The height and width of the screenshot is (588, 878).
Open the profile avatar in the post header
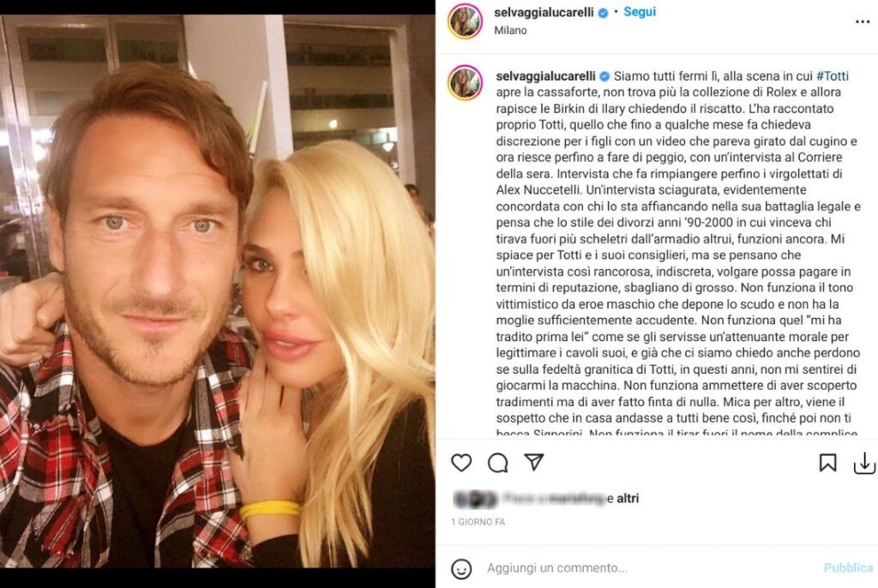click(466, 21)
